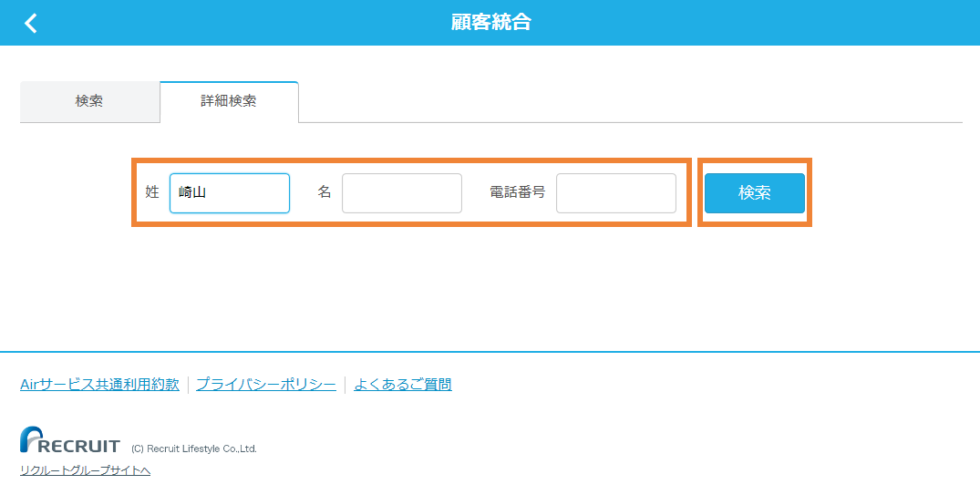Image resolution: width=980 pixels, height=495 pixels.
Task: Click the blue 検索 button
Action: click(x=755, y=193)
